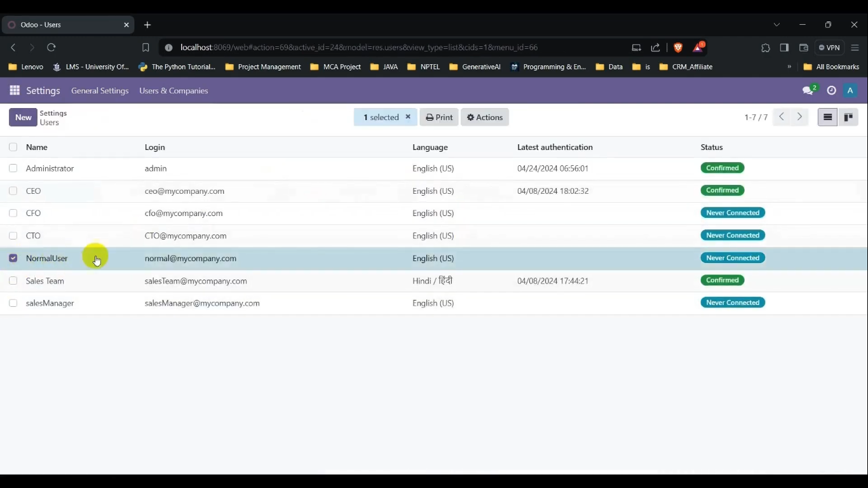This screenshot has height=488, width=868.
Task: Open the user avatar menu
Action: [x=850, y=91]
